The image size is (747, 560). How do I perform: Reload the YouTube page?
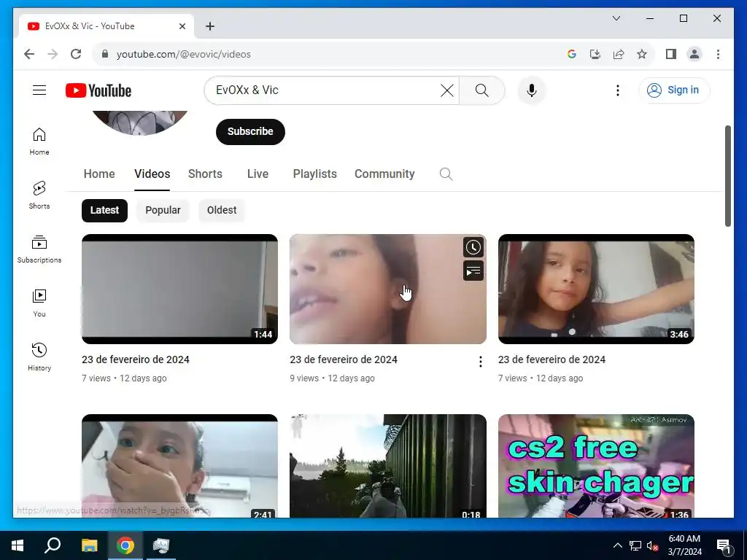point(76,54)
